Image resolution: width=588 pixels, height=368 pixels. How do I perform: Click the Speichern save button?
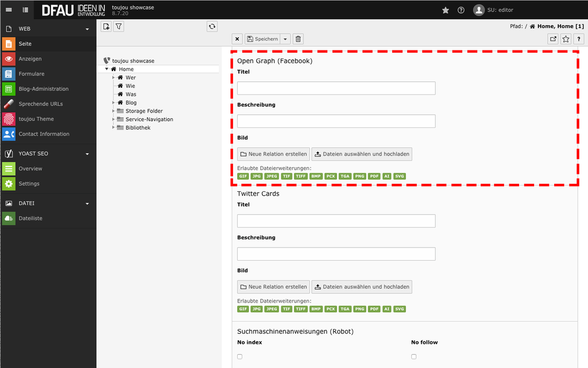point(262,39)
